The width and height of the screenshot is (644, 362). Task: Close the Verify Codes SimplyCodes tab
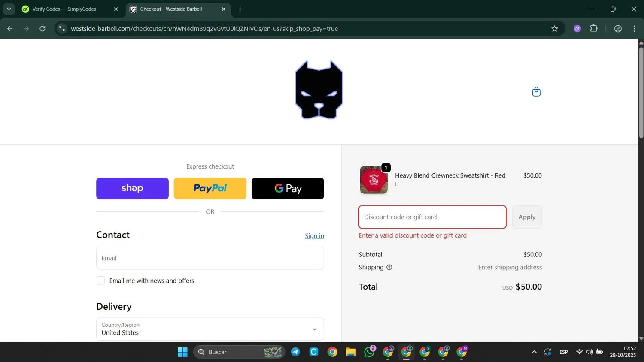115,9
